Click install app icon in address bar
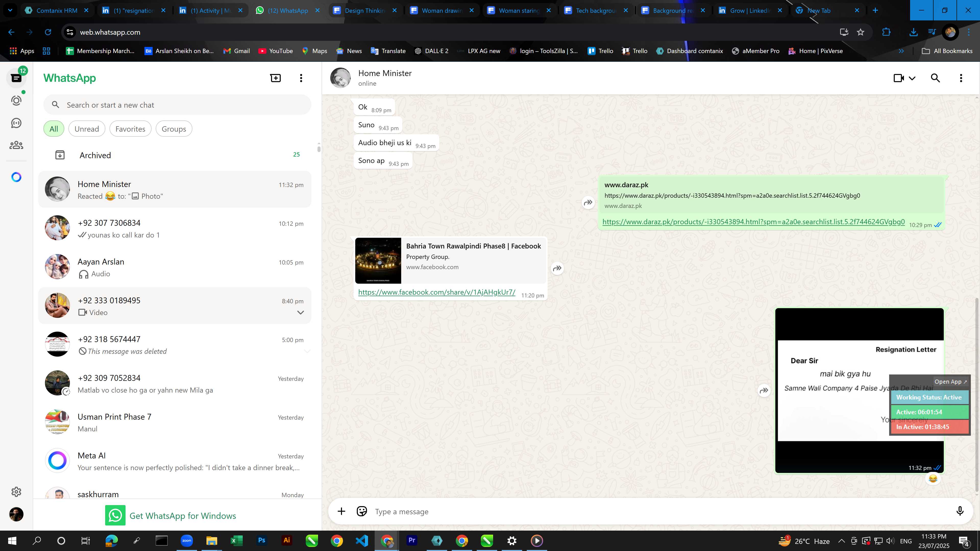Image resolution: width=980 pixels, height=551 pixels. click(844, 32)
